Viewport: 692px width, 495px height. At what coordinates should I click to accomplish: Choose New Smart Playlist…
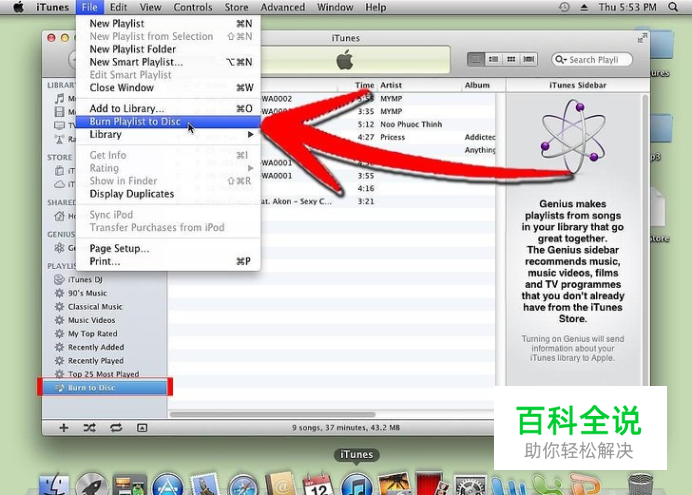[x=168, y=62]
